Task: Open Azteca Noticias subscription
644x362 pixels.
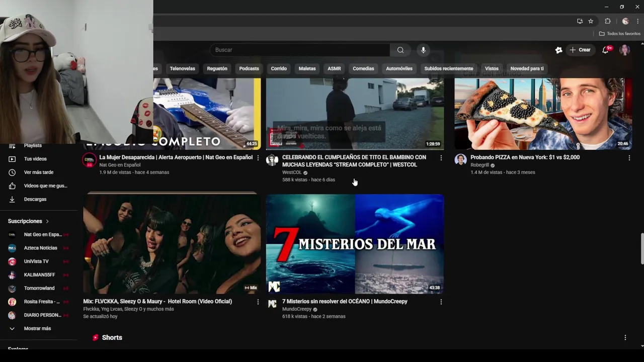Action: point(39,248)
